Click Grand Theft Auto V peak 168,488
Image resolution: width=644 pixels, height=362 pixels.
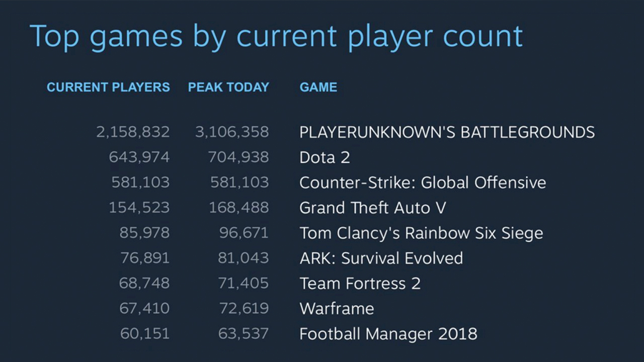[239, 208]
